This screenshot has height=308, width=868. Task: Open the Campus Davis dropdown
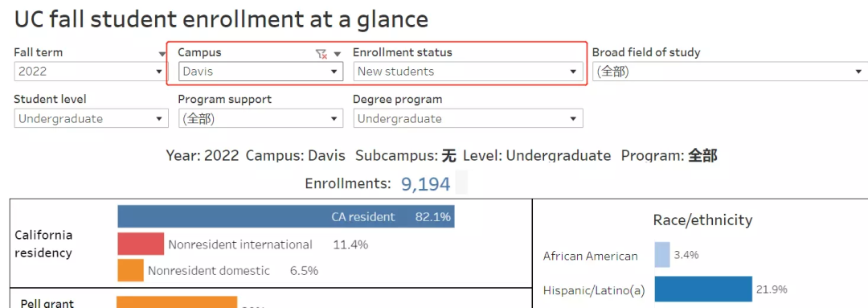260,72
